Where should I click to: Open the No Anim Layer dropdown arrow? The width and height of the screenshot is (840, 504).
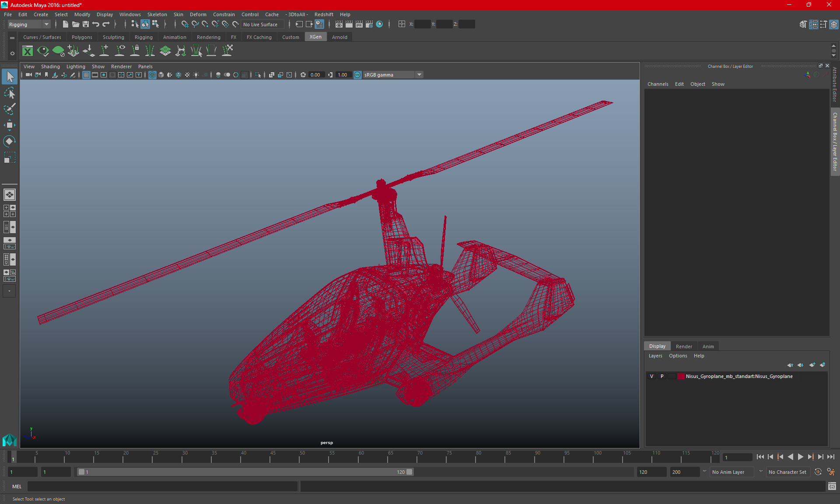(704, 472)
